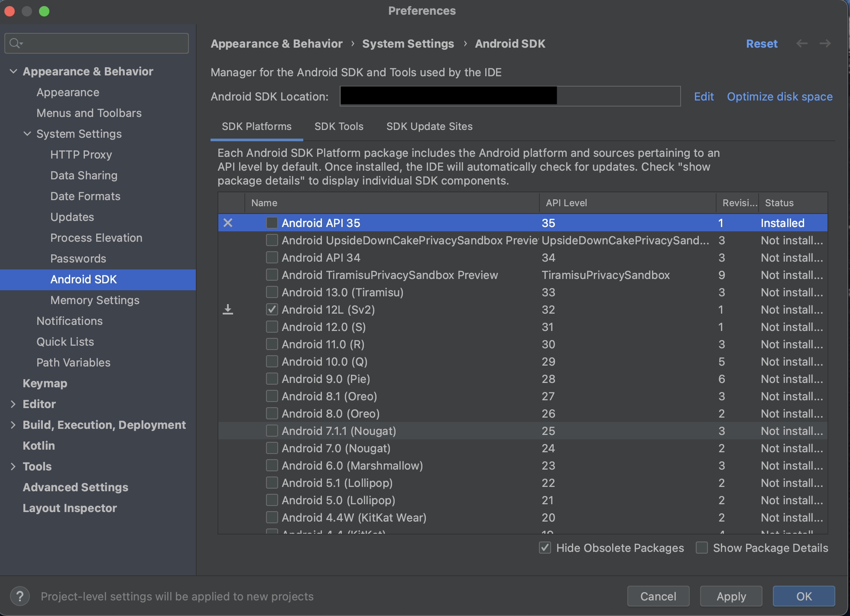Click the Android SDK Location field
Image resolution: width=850 pixels, height=616 pixels.
[509, 96]
